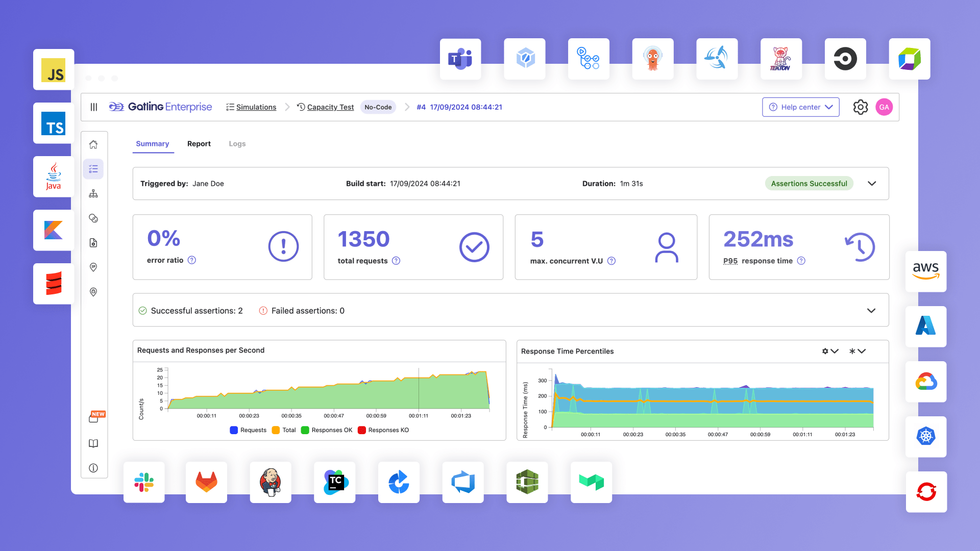Click the total requests help icon
Image resolution: width=980 pixels, height=551 pixels.
396,261
